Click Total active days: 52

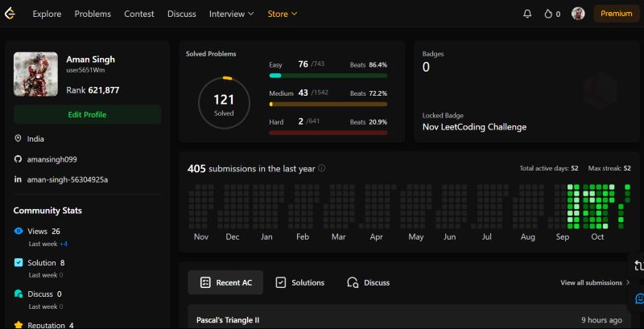point(549,168)
